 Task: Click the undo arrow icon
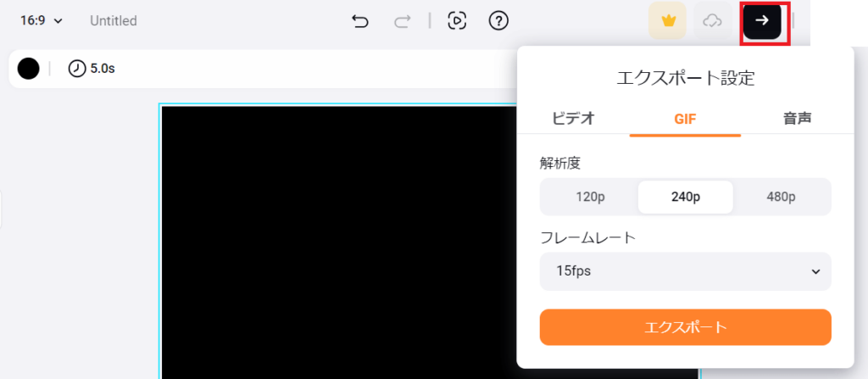click(359, 21)
